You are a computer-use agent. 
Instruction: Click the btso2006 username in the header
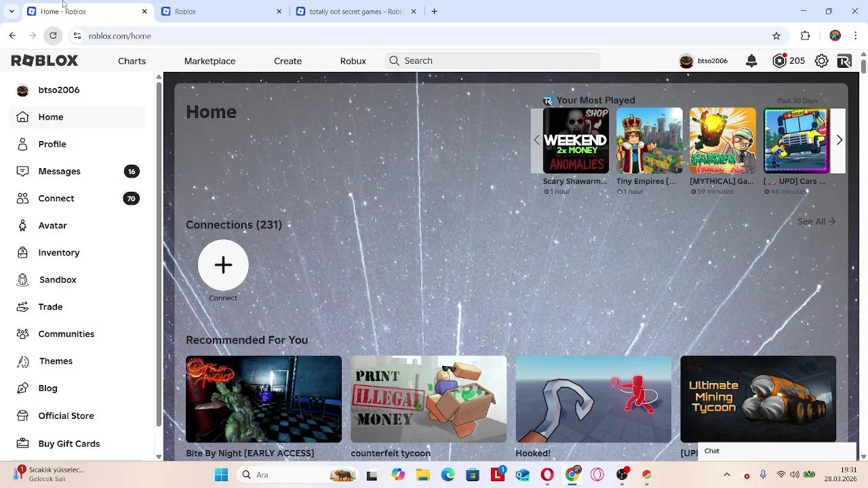(713, 61)
